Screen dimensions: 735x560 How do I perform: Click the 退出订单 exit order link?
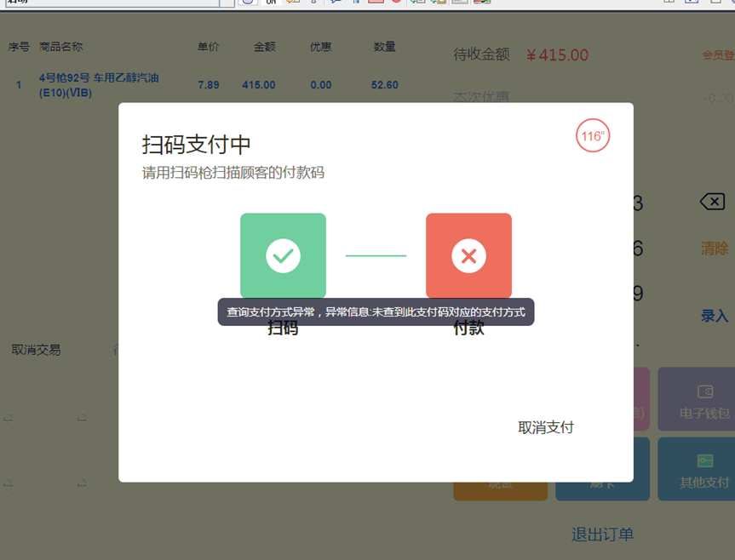[602, 534]
